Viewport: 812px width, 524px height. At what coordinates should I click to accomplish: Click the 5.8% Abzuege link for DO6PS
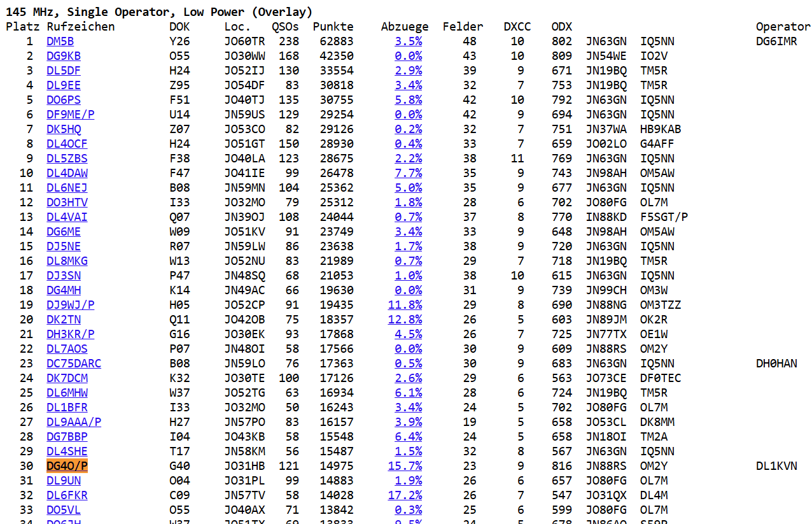[408, 100]
